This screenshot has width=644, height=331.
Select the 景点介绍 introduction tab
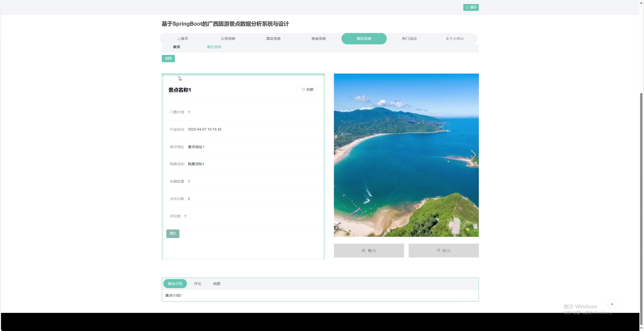point(175,284)
